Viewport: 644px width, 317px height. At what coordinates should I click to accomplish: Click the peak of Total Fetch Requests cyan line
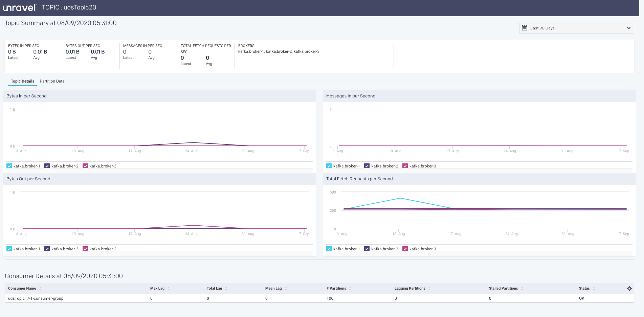click(400, 198)
